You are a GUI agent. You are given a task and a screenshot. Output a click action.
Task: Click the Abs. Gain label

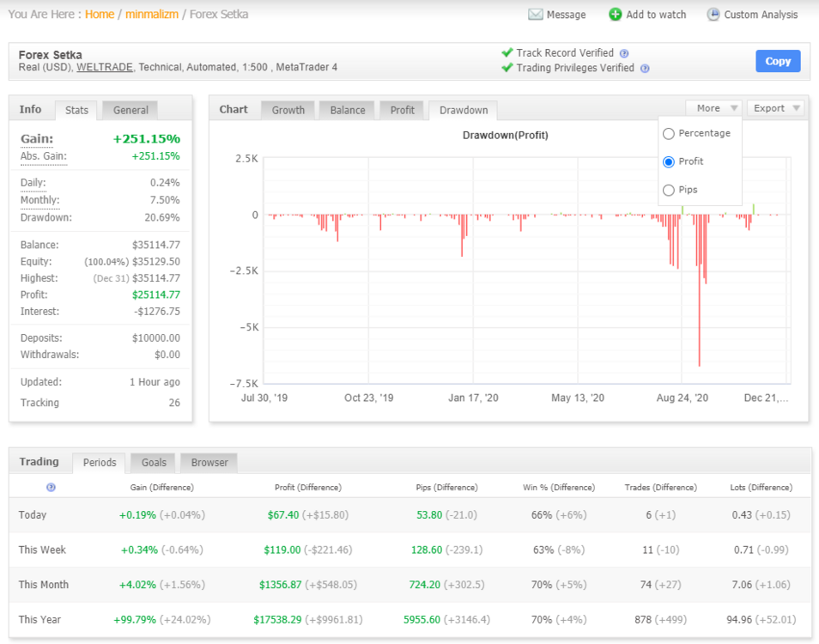pos(43,156)
